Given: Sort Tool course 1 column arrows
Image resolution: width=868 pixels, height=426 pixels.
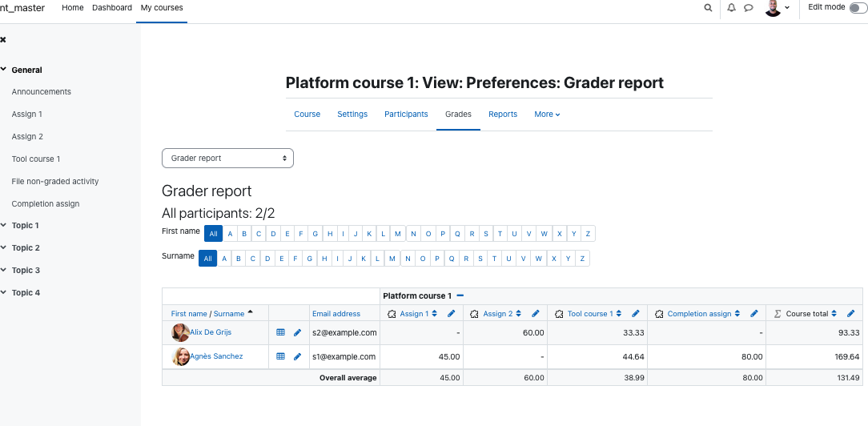Looking at the screenshot, I should click(618, 314).
